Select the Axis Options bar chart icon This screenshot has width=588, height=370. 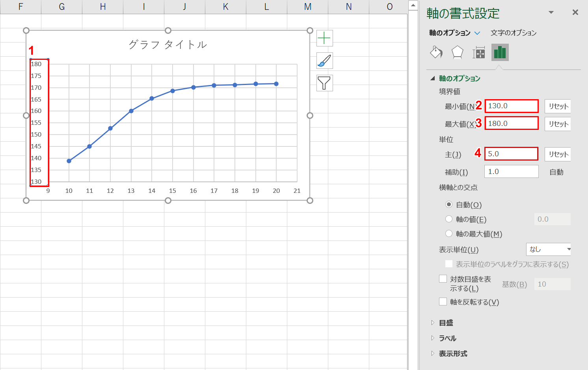(500, 52)
